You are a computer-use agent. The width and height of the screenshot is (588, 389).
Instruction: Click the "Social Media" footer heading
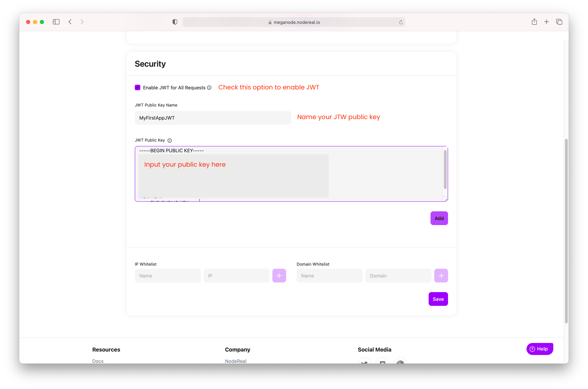374,349
